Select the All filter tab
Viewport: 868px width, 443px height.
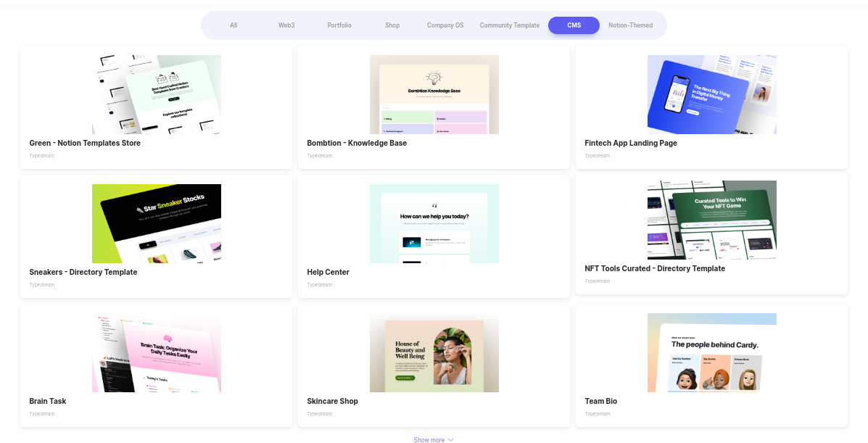233,25
